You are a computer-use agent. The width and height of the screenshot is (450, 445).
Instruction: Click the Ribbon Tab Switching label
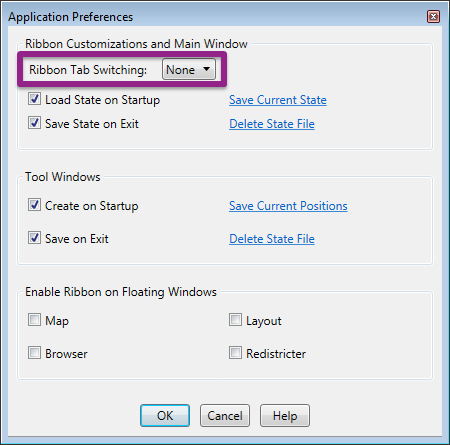pos(88,70)
